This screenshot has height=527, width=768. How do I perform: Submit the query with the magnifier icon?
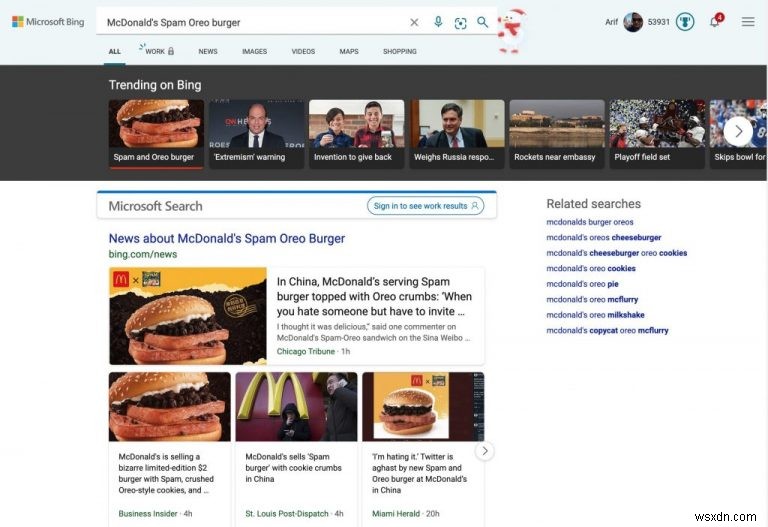482,23
